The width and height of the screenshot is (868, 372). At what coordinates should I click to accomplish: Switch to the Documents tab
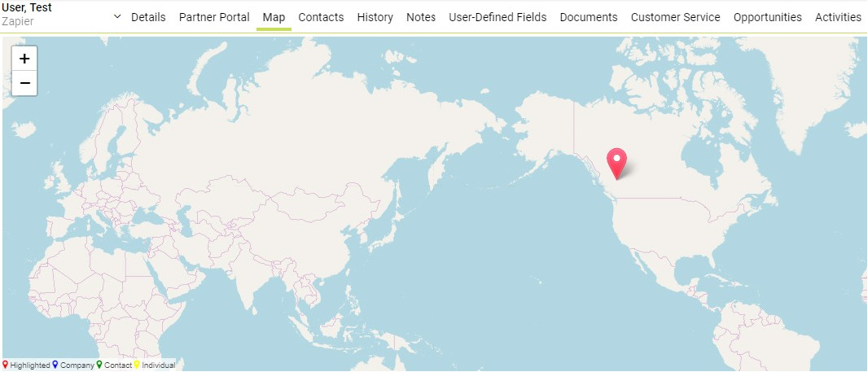pyautogui.click(x=589, y=17)
